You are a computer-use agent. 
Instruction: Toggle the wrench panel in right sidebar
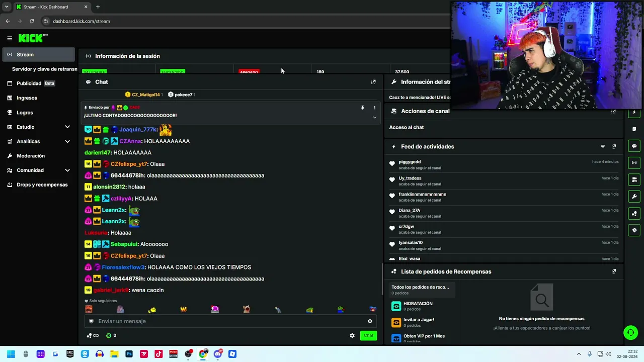pos(634,197)
